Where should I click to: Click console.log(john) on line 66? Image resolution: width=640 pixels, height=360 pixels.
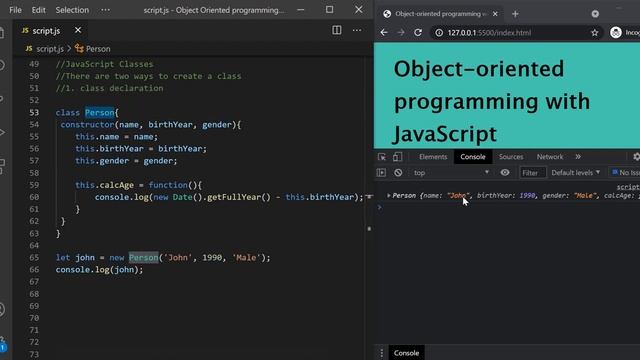pos(100,270)
